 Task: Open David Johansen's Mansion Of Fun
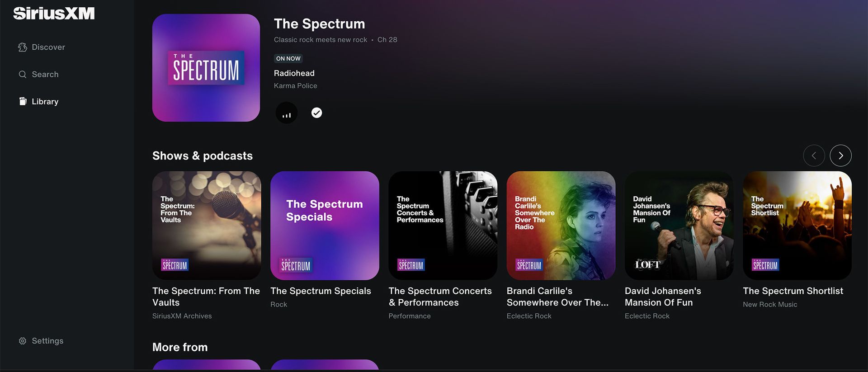[x=679, y=225]
